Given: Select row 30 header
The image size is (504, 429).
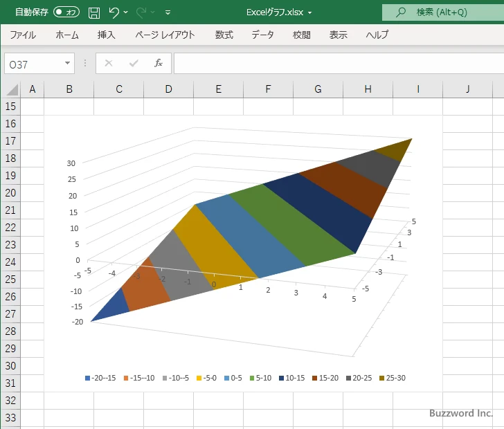Looking at the screenshot, I should click(10, 366).
